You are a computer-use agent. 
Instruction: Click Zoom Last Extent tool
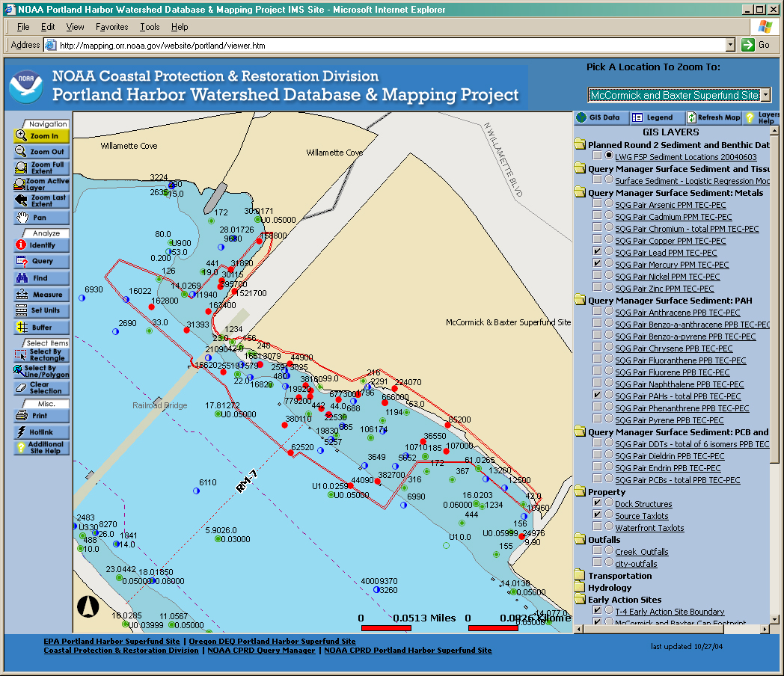point(41,200)
